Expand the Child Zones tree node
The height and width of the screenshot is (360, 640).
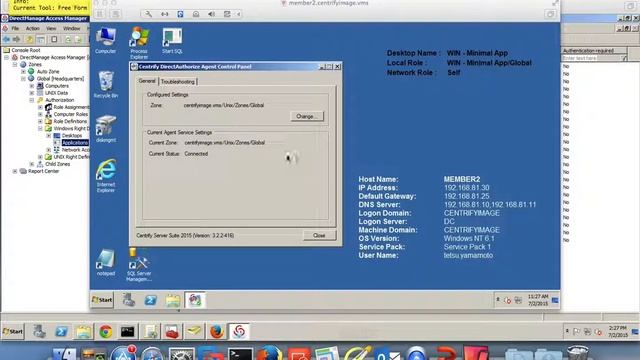(x=32, y=164)
